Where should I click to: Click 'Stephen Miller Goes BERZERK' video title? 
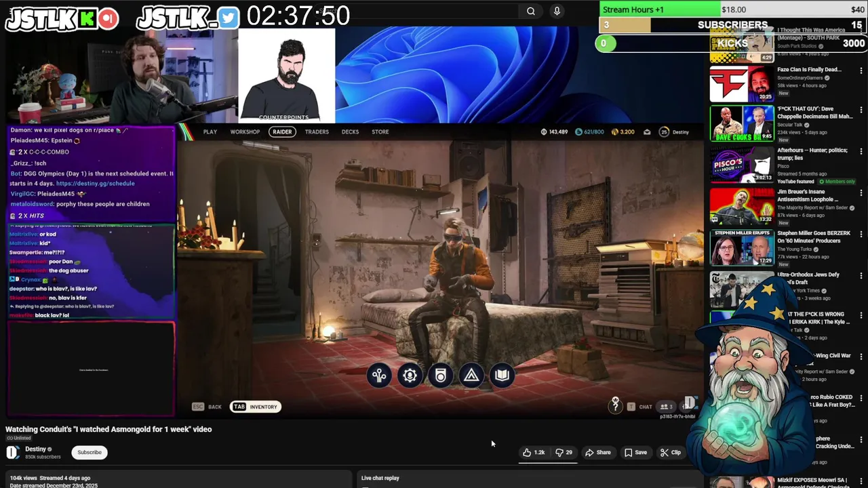coord(813,237)
